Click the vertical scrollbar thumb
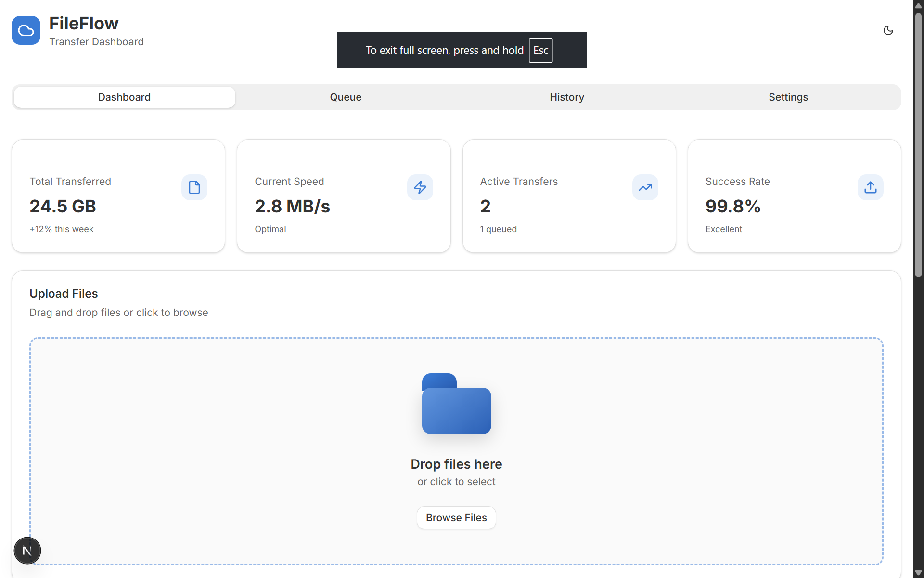924x578 pixels. [918, 144]
